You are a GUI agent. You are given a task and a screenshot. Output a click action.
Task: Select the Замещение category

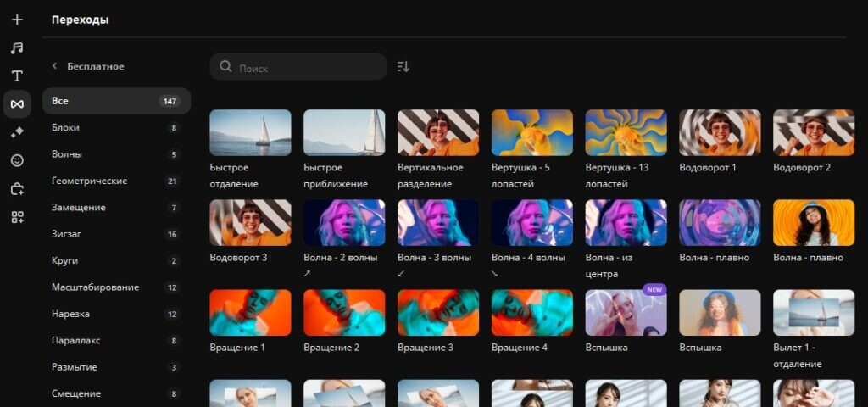click(x=116, y=207)
